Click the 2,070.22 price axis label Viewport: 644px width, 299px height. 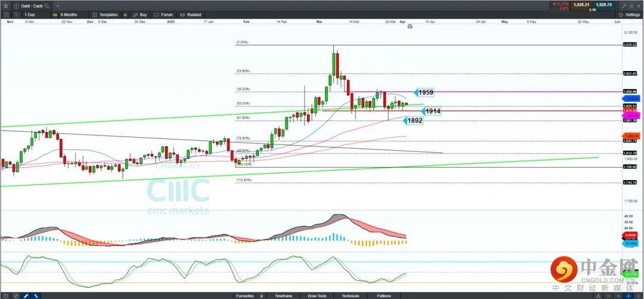pyautogui.click(x=630, y=45)
